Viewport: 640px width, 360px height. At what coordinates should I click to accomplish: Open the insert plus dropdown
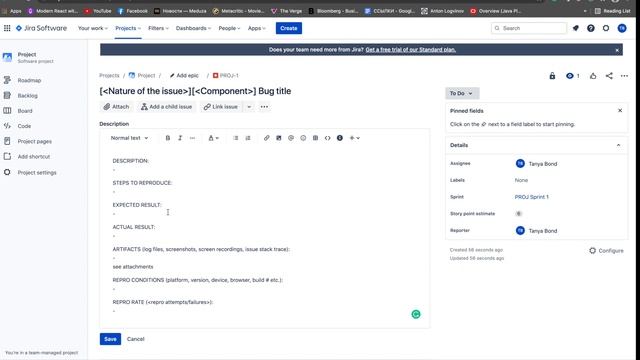354,138
